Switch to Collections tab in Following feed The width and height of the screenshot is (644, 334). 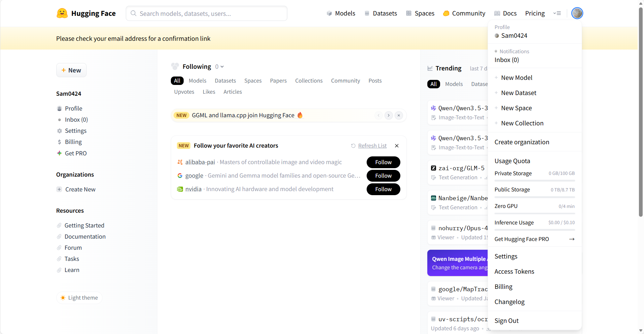[309, 81]
